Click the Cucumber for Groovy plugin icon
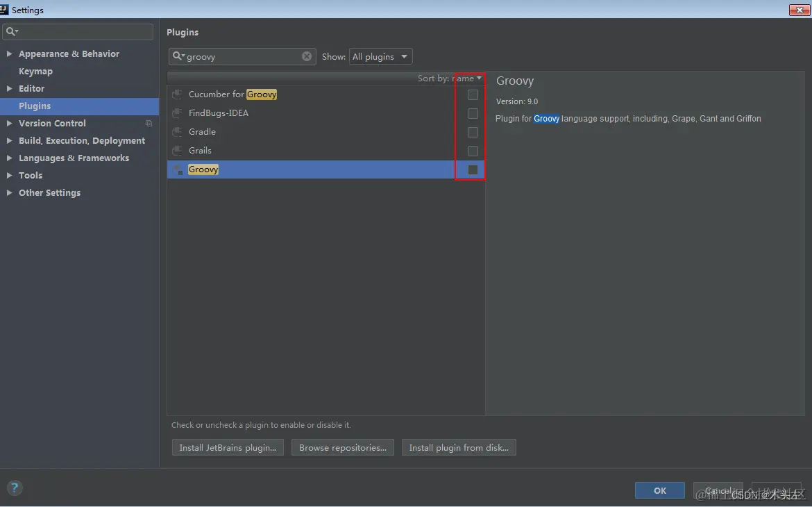The width and height of the screenshot is (812, 507). (x=177, y=94)
